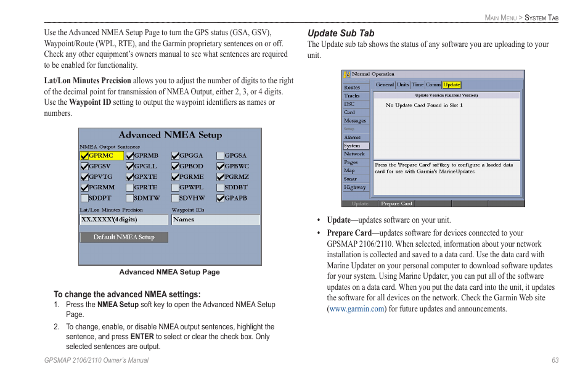Click the 'Advanced NMEA Setup' screen title

(x=170, y=135)
